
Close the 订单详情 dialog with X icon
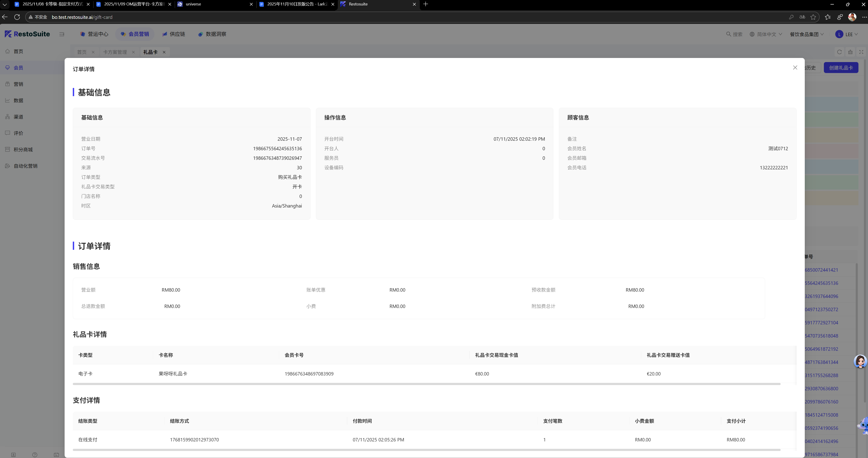coord(795,68)
